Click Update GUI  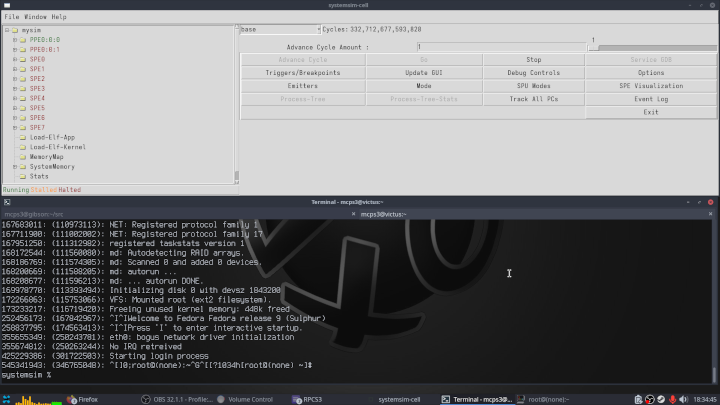(424, 73)
